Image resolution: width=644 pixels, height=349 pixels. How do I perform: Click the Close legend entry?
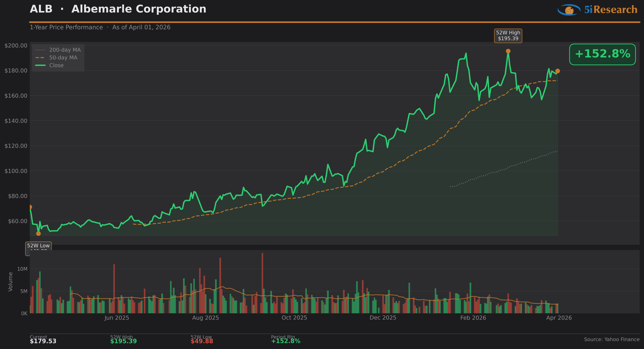[56, 65]
